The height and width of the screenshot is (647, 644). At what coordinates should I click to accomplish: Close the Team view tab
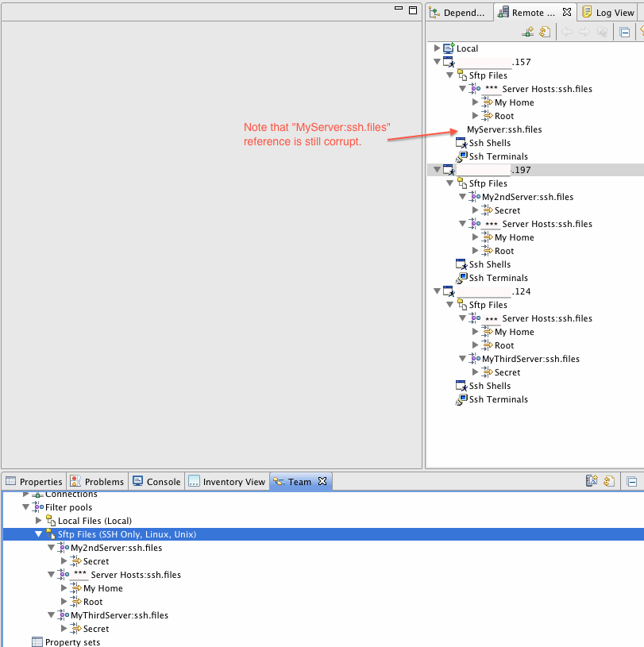pyautogui.click(x=322, y=481)
